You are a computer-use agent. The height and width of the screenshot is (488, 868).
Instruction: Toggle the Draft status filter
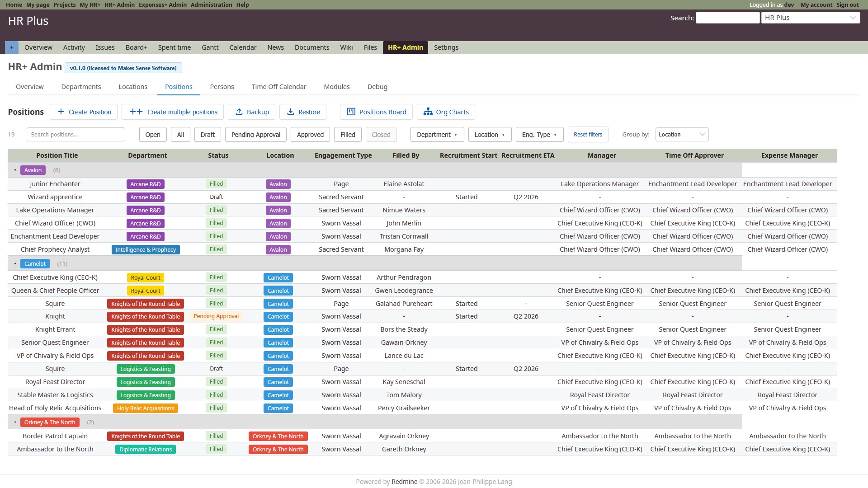[x=208, y=135]
